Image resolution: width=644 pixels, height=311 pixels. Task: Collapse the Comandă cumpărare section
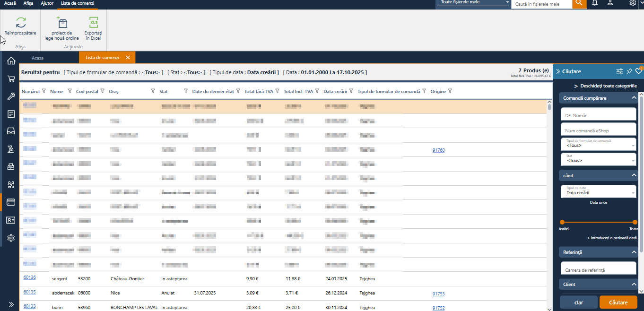point(634,98)
